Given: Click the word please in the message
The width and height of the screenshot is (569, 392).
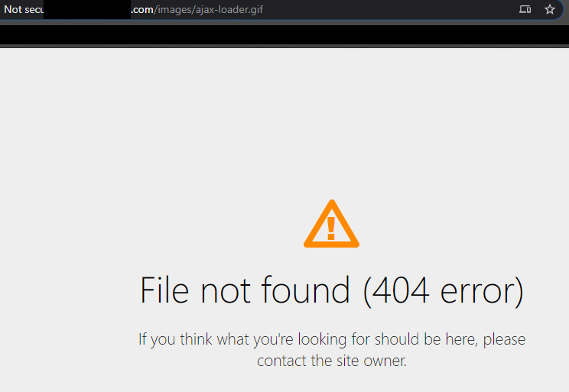Looking at the screenshot, I should point(504,340).
